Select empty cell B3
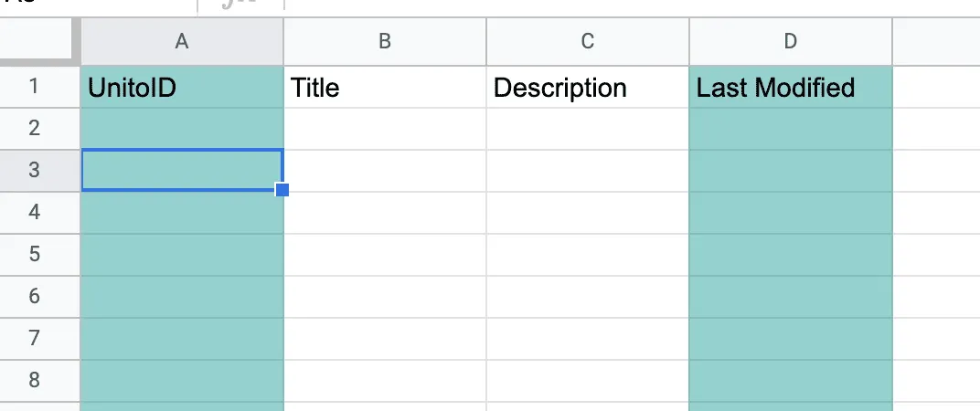 tap(385, 171)
